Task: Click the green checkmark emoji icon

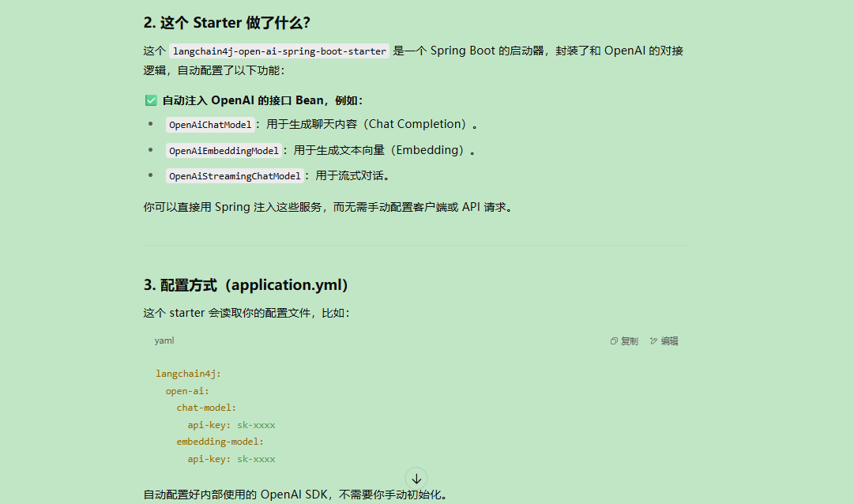Action: [x=151, y=101]
